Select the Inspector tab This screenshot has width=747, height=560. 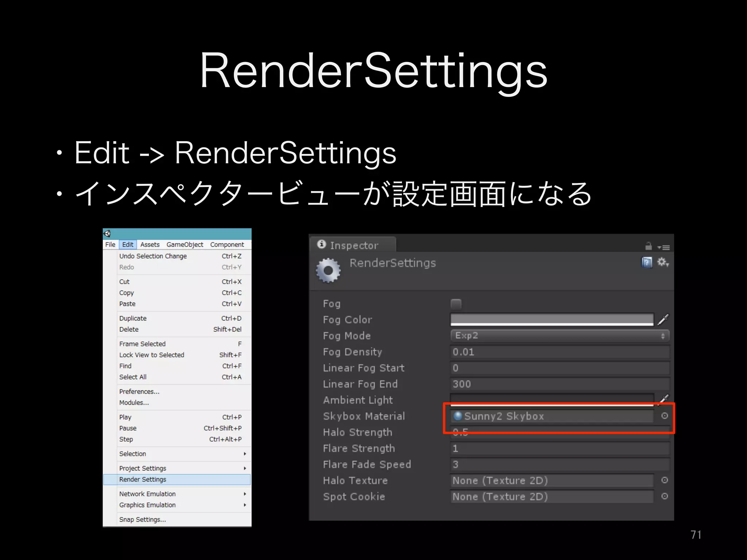[x=353, y=245]
